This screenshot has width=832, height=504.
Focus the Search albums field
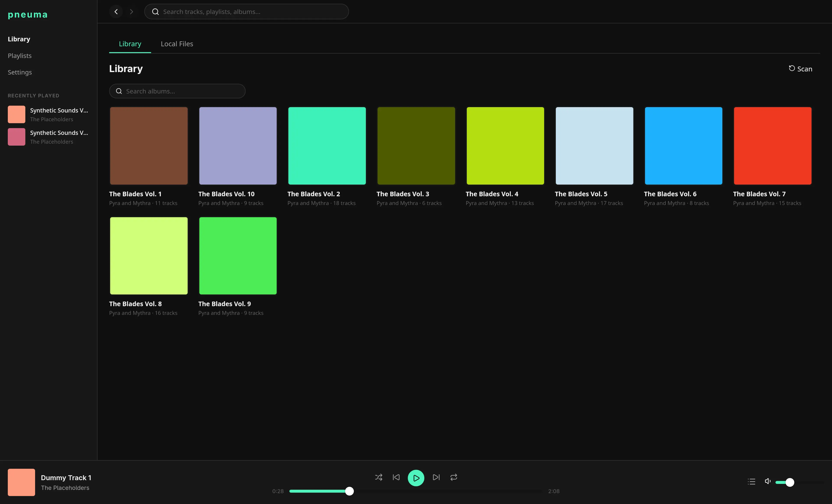point(177,91)
